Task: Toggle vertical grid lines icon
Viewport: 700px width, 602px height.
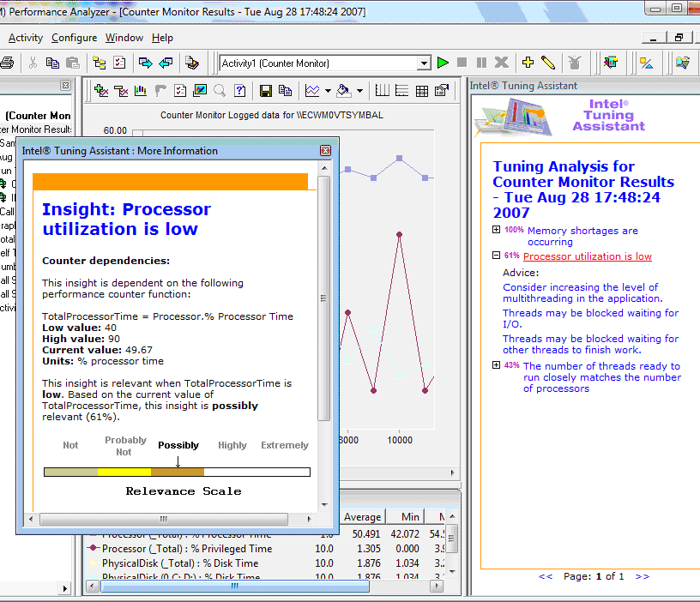Action: pyautogui.click(x=382, y=91)
